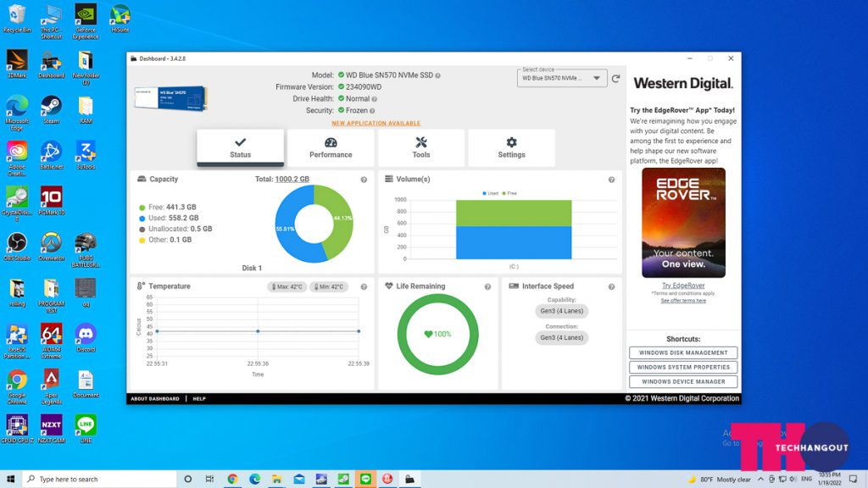This screenshot has height=488, width=868.
Task: Open the Dashboard shortcut on the desktop
Action: pyautogui.click(x=52, y=64)
